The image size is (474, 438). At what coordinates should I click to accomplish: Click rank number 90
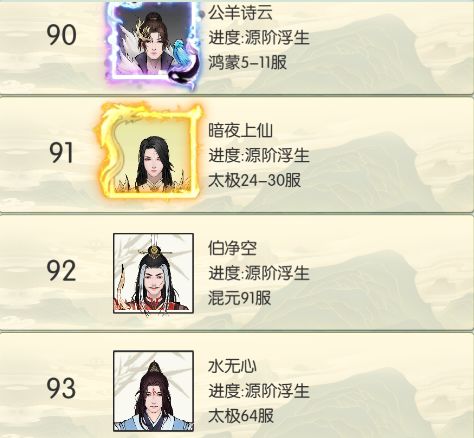coord(61,35)
